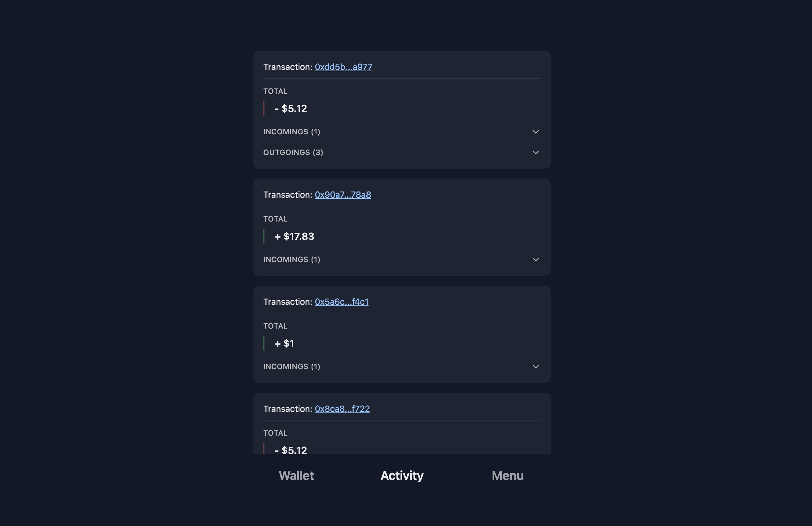
Task: Open transaction link 0x8ca8...f722
Action: [x=342, y=409]
